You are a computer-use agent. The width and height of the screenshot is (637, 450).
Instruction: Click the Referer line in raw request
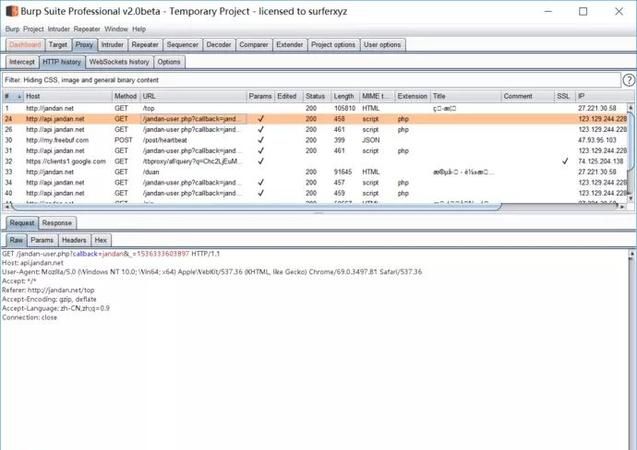48,290
